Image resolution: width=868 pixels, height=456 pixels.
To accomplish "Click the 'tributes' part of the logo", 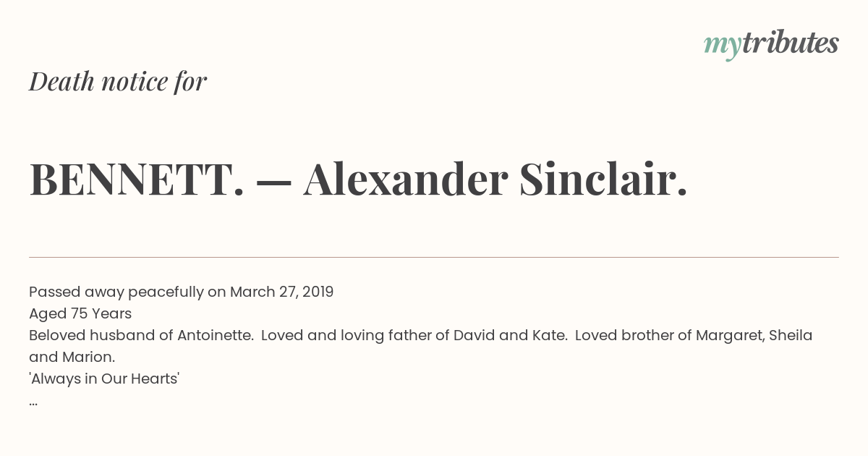I will coord(790,43).
